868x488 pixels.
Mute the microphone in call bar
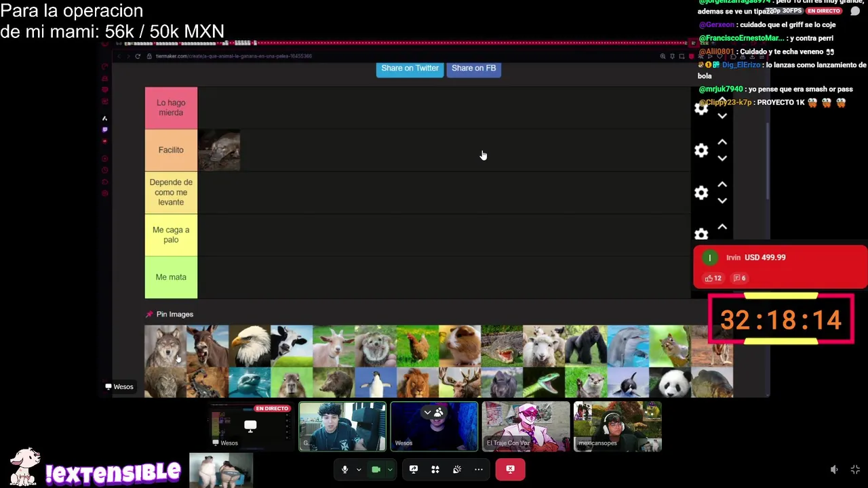click(344, 469)
